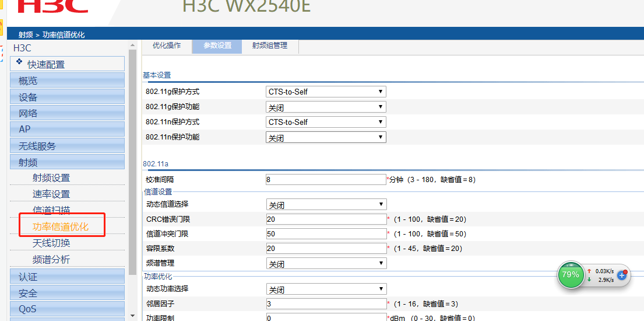Viewport: 644px width, 321px height.
Task: Open 快速配置 in the sidebar
Action: [x=68, y=64]
